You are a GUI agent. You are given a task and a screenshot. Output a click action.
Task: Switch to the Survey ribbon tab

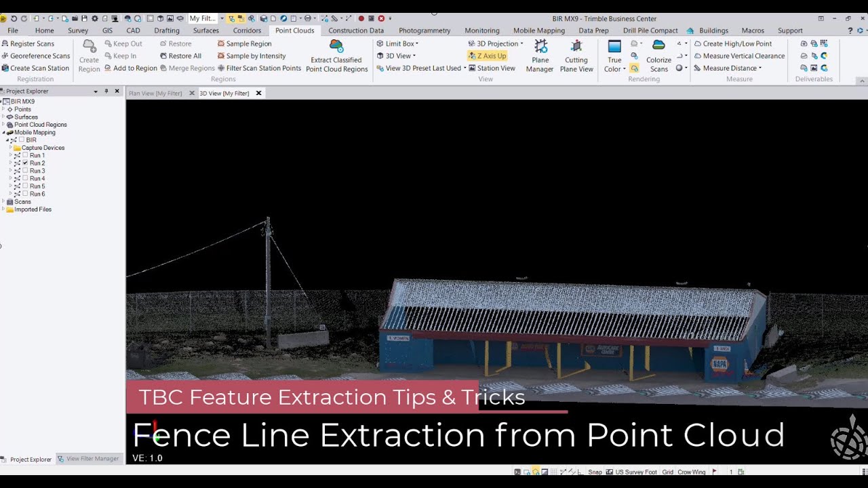click(x=78, y=30)
